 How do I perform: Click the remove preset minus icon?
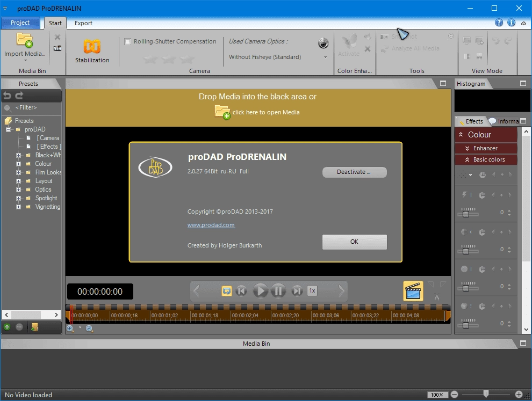(19, 327)
